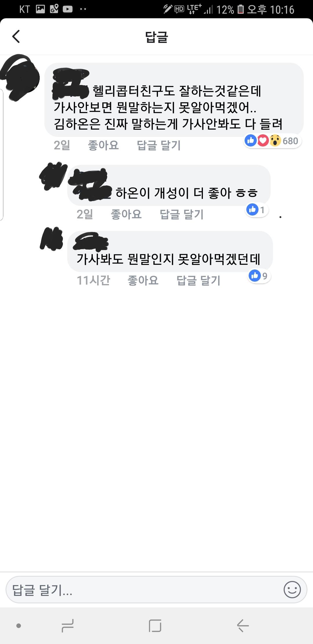The image size is (313, 644).
Task: Tap the 2일 timestamp of first comment
Action: (62, 145)
